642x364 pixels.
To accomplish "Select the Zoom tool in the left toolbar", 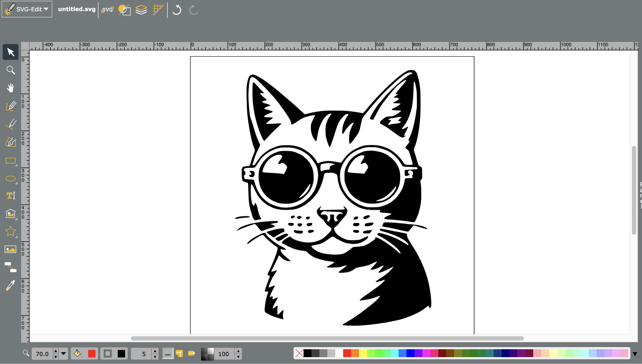I will click(11, 70).
